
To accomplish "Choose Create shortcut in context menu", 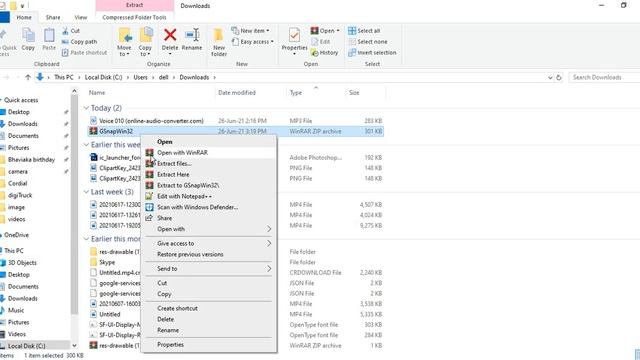I will 209,308.
